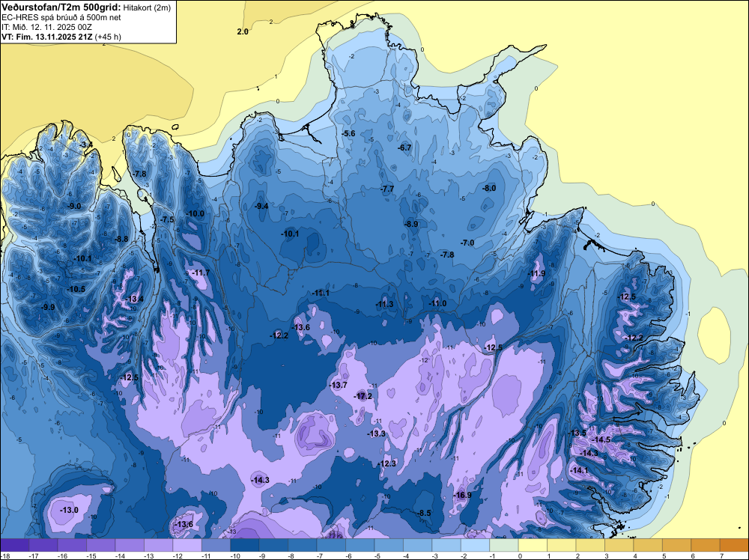Click the -13.0 temperature label
This screenshot has height=560, width=749.
[69, 511]
